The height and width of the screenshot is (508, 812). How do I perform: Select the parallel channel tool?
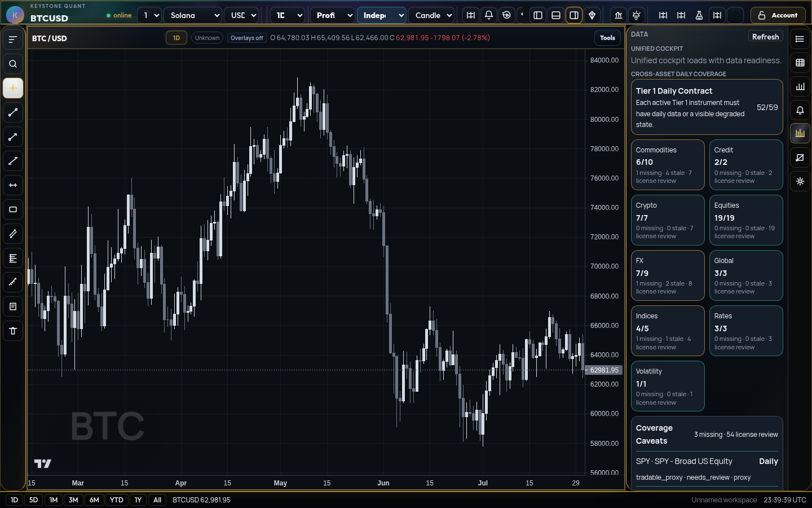(x=13, y=234)
